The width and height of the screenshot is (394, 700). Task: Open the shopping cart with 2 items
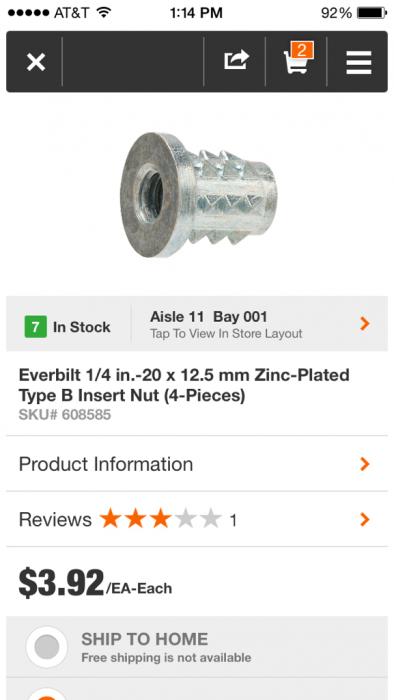point(297,60)
